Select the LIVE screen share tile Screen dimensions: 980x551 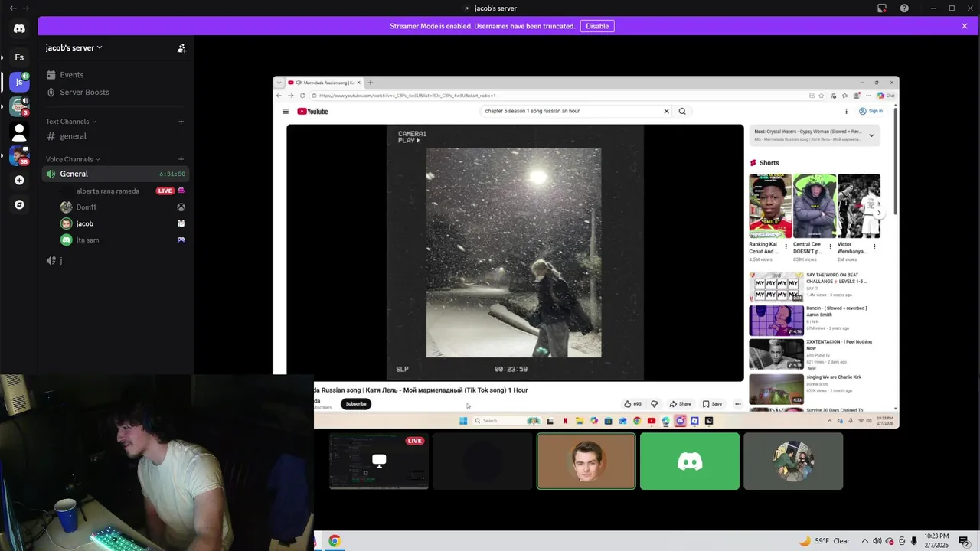click(379, 461)
